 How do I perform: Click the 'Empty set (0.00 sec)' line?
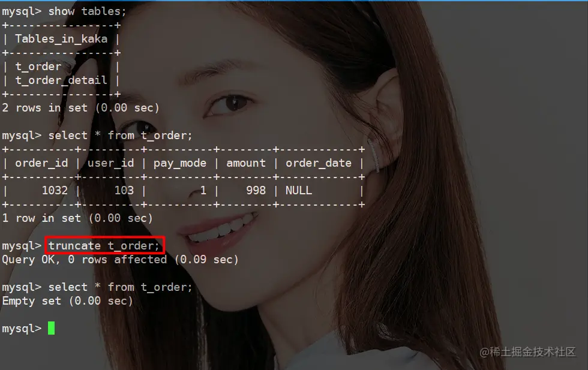[x=67, y=301]
